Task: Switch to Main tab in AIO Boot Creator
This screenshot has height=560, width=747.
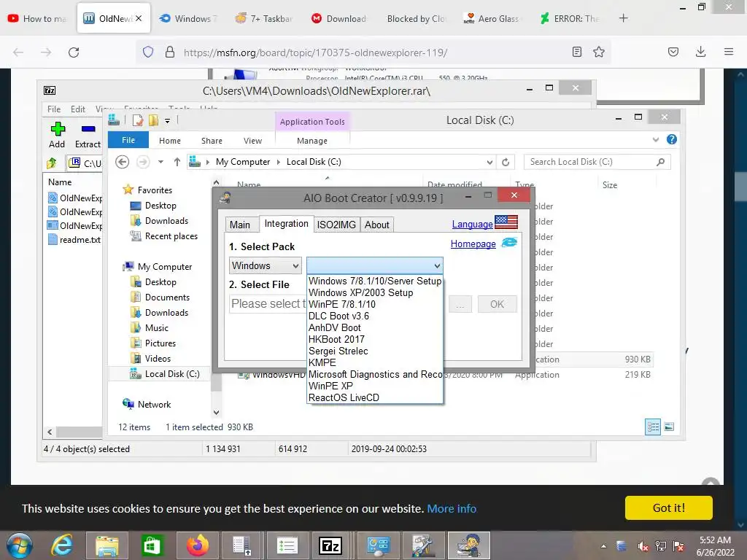Action: click(239, 225)
